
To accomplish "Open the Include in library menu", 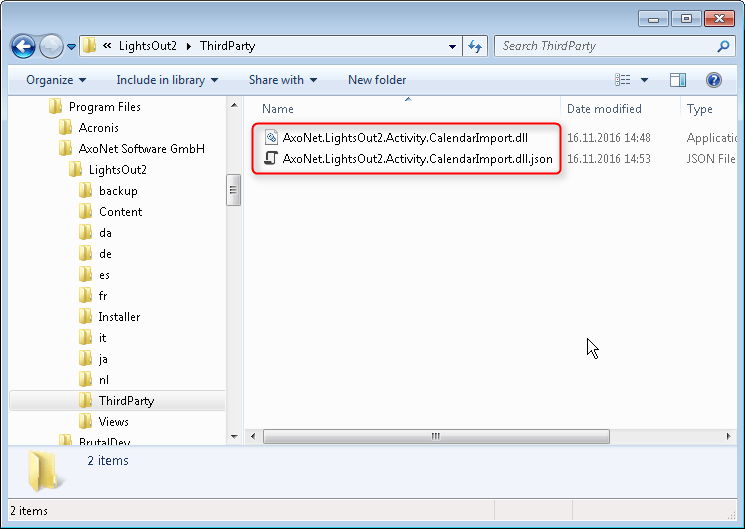I will pyautogui.click(x=167, y=80).
